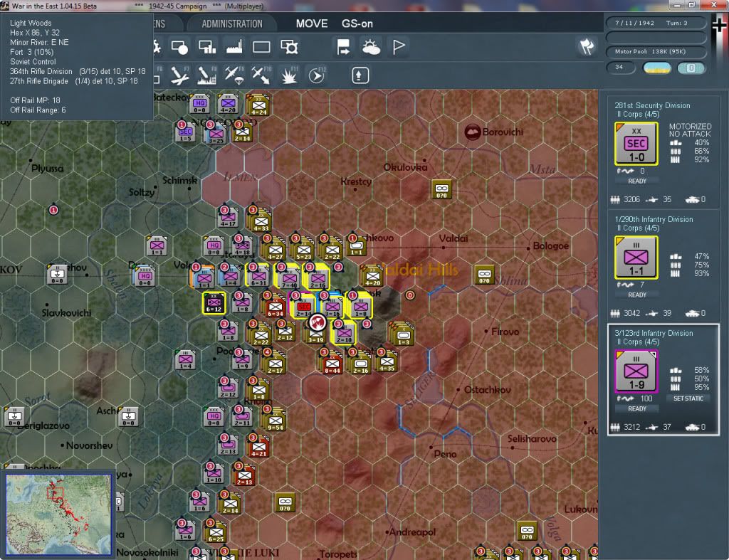The height and width of the screenshot is (560, 729).
Task: Click READY status of 281st Security Division
Action: pyautogui.click(x=637, y=181)
